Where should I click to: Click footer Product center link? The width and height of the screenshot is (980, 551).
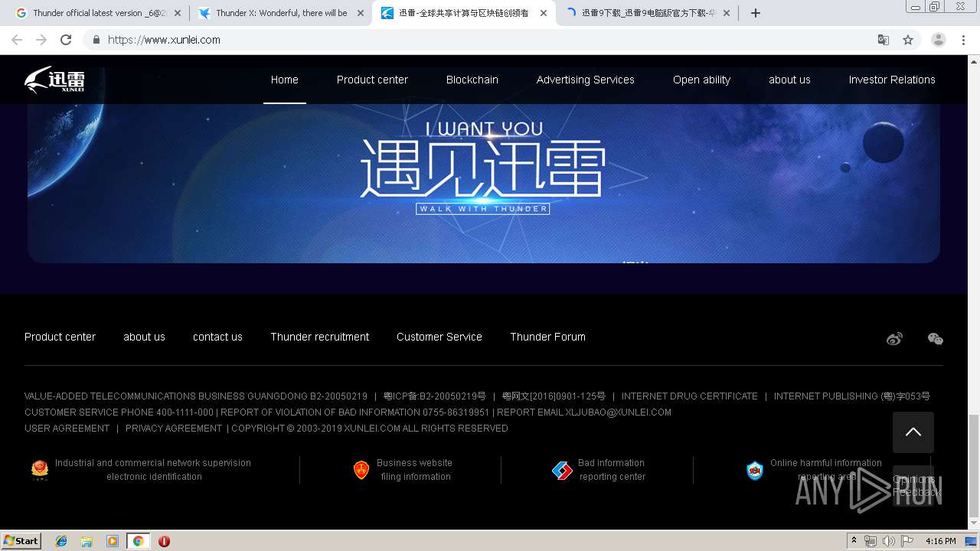pyautogui.click(x=60, y=337)
